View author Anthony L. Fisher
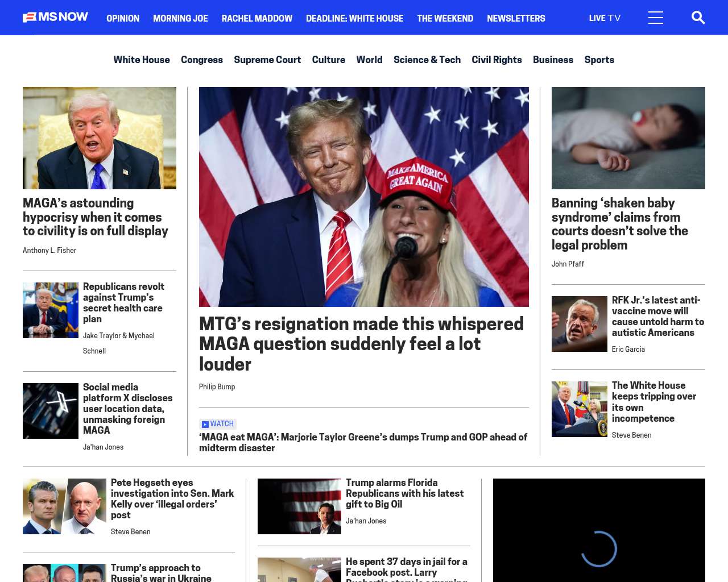This screenshot has height=582, width=728. click(49, 251)
